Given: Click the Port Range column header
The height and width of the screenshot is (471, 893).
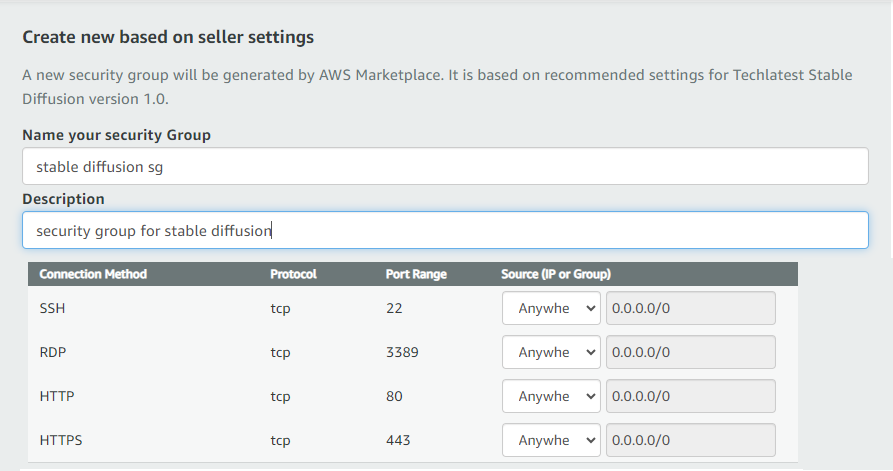Looking at the screenshot, I should 416,274.
